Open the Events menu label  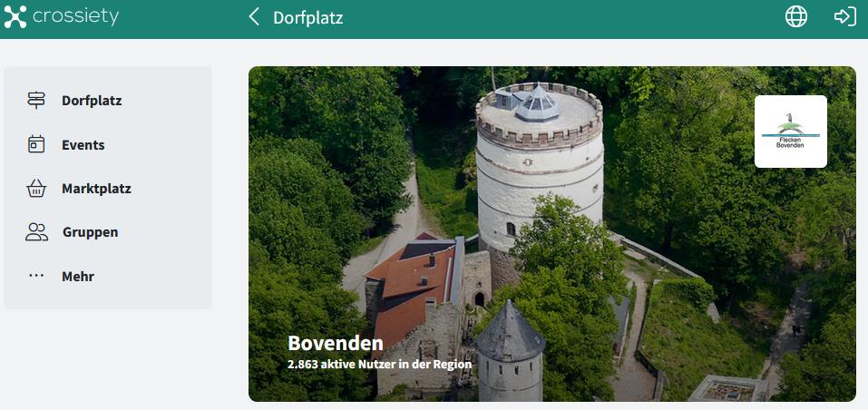click(83, 145)
